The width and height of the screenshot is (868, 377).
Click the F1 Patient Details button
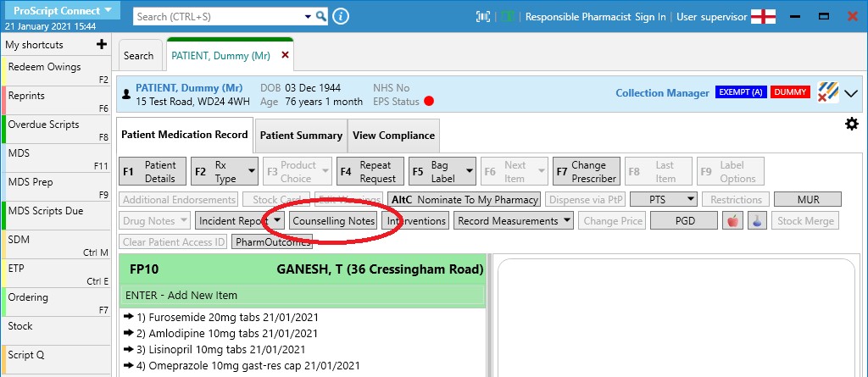tap(153, 172)
